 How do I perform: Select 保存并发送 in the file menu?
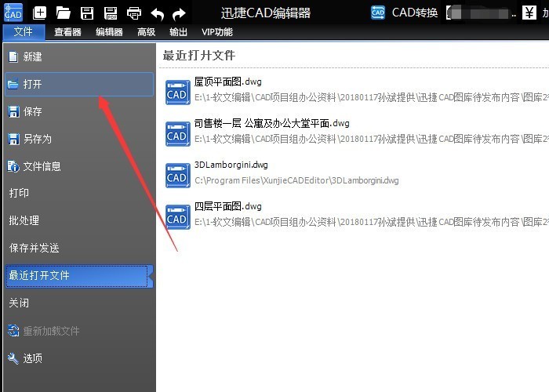click(79, 249)
